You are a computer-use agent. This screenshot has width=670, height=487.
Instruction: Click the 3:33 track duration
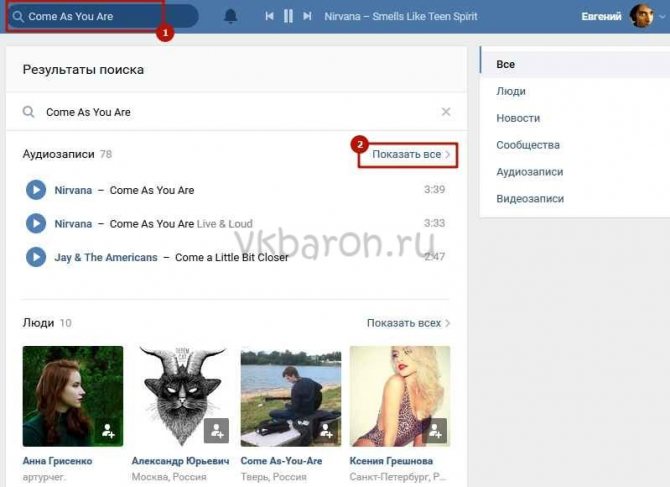[x=435, y=223]
